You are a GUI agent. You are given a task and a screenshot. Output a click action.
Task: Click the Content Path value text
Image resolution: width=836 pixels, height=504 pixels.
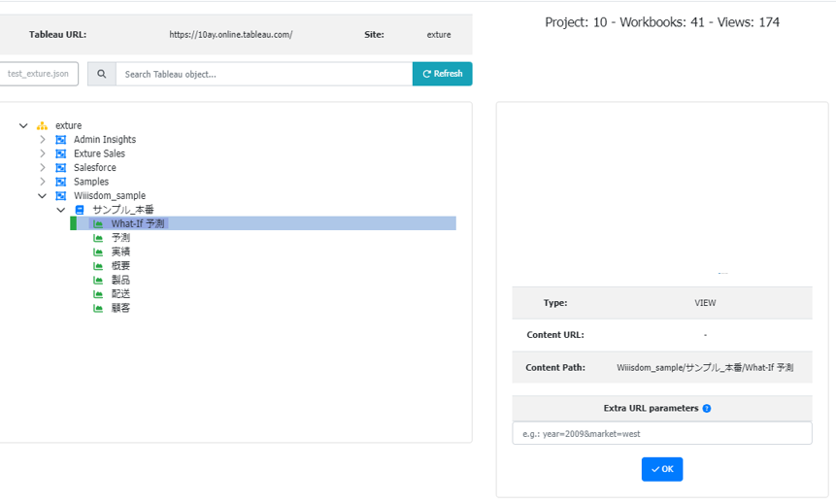click(705, 367)
